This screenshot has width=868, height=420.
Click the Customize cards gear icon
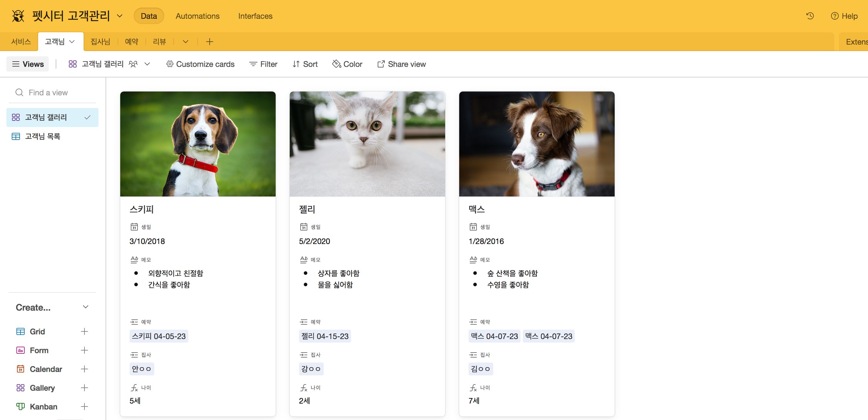click(170, 64)
